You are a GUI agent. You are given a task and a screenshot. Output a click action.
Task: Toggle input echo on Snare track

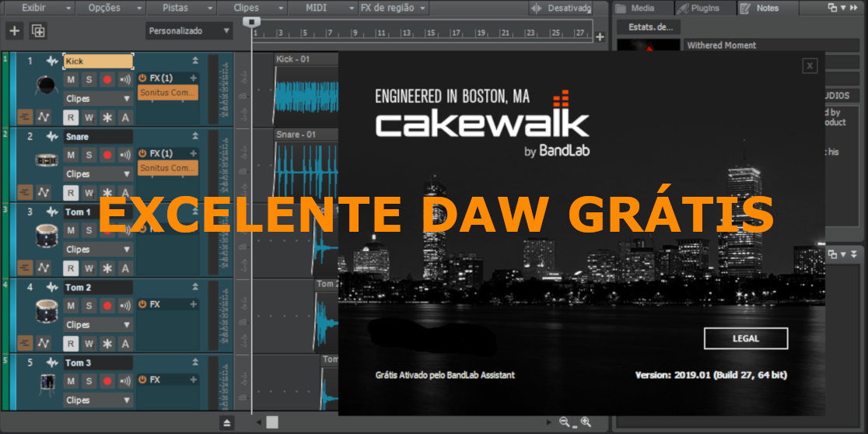(x=126, y=155)
